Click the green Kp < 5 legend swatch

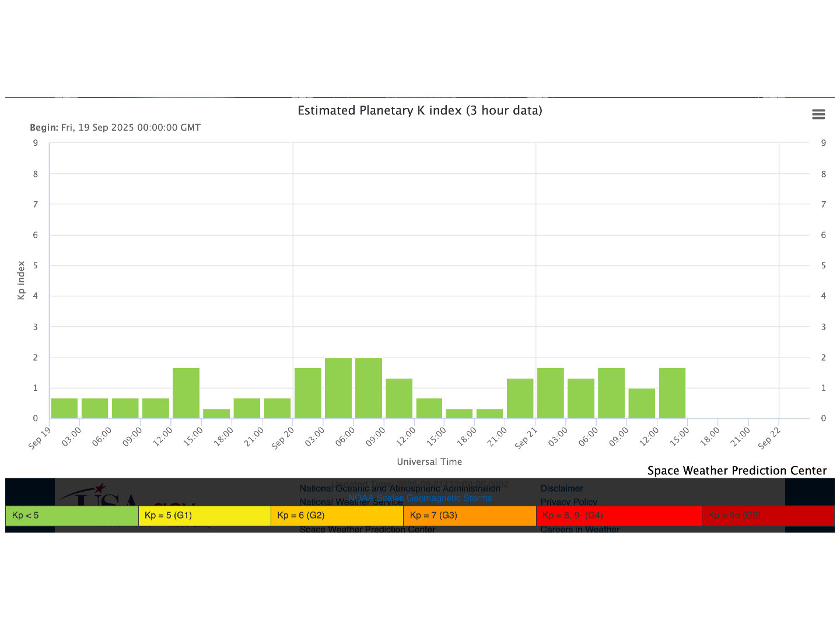click(x=72, y=516)
